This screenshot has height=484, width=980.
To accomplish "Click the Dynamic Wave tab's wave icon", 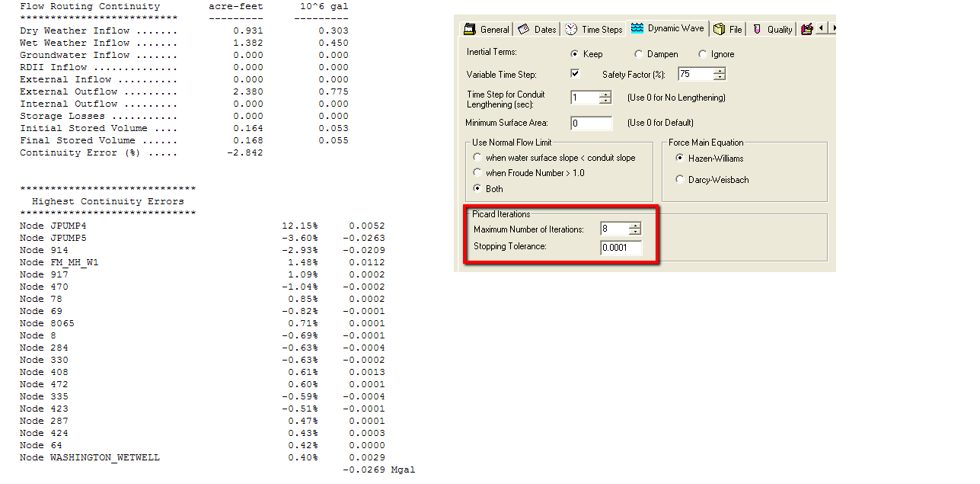I will (638, 28).
